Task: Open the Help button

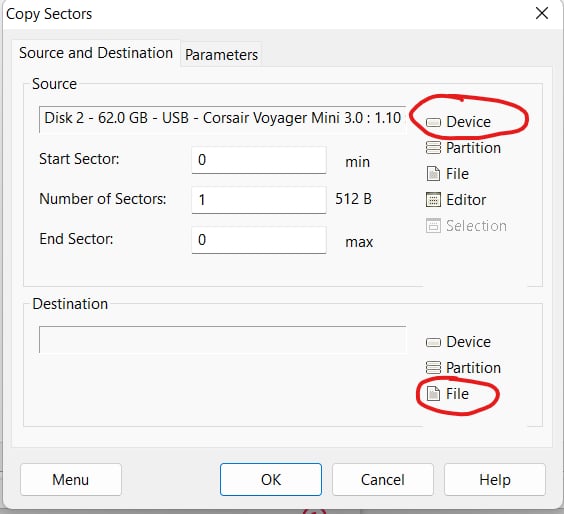Action: [495, 479]
